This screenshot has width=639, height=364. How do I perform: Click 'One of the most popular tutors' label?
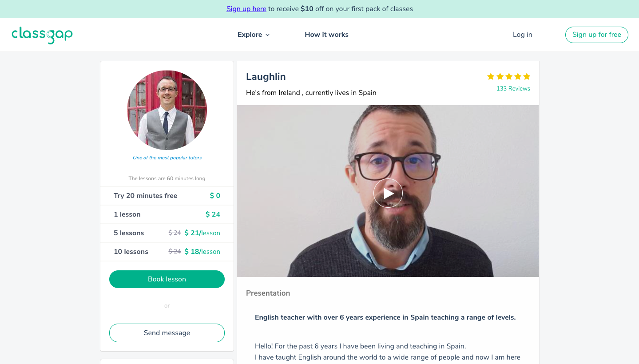[167, 158]
